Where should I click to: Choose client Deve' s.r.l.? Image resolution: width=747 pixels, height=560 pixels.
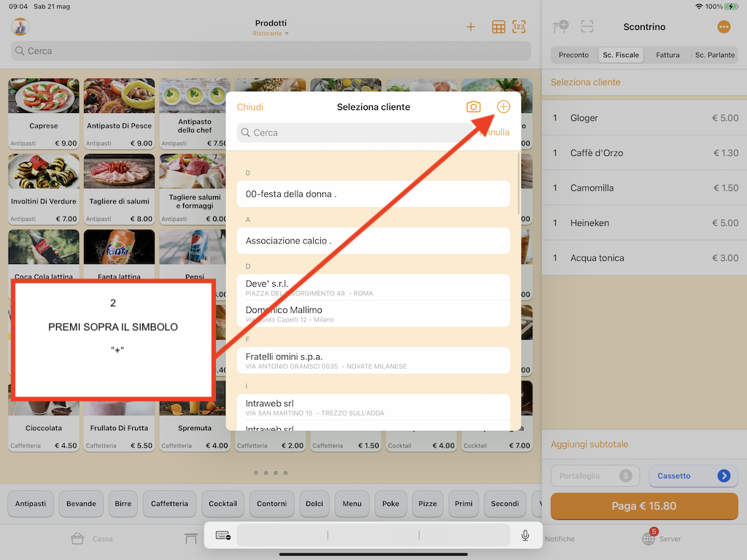pyautogui.click(x=373, y=287)
